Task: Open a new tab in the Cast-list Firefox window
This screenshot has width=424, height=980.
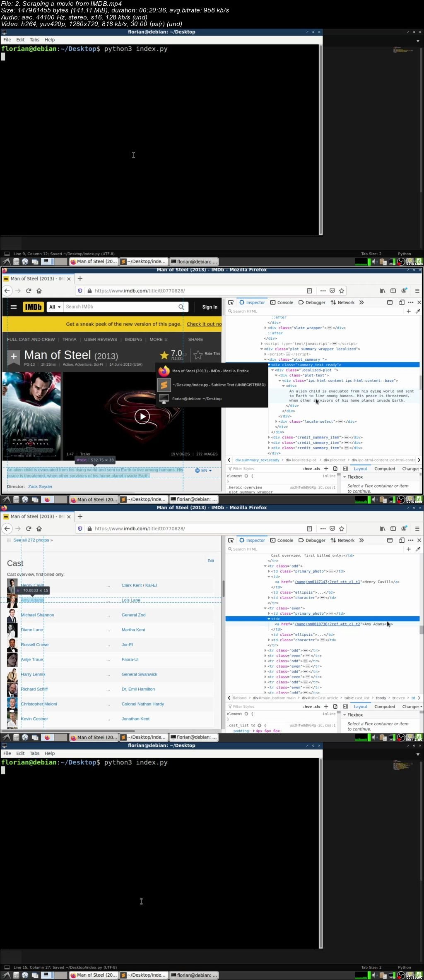Action: pos(80,517)
